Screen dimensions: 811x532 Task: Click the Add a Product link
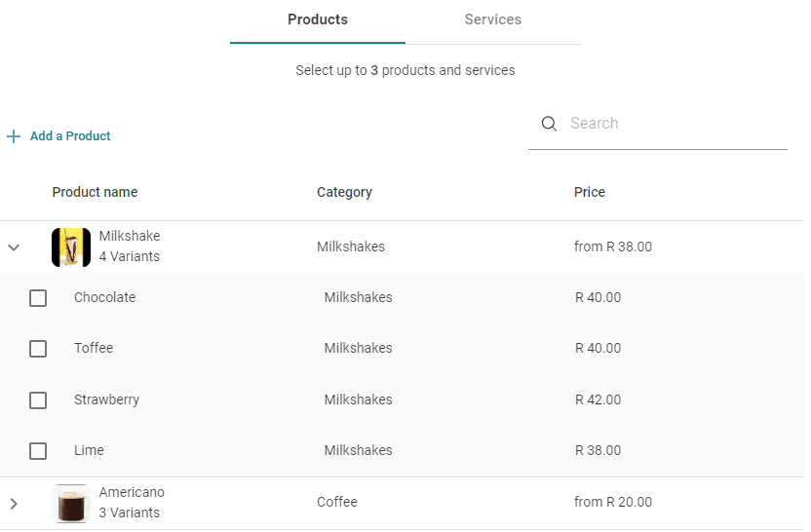pos(70,136)
